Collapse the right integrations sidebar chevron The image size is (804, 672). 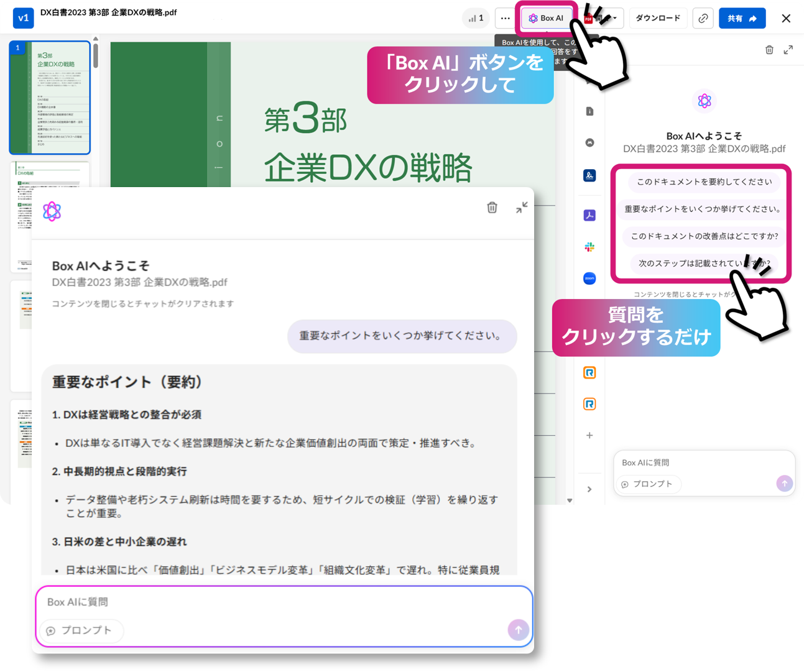tap(589, 489)
